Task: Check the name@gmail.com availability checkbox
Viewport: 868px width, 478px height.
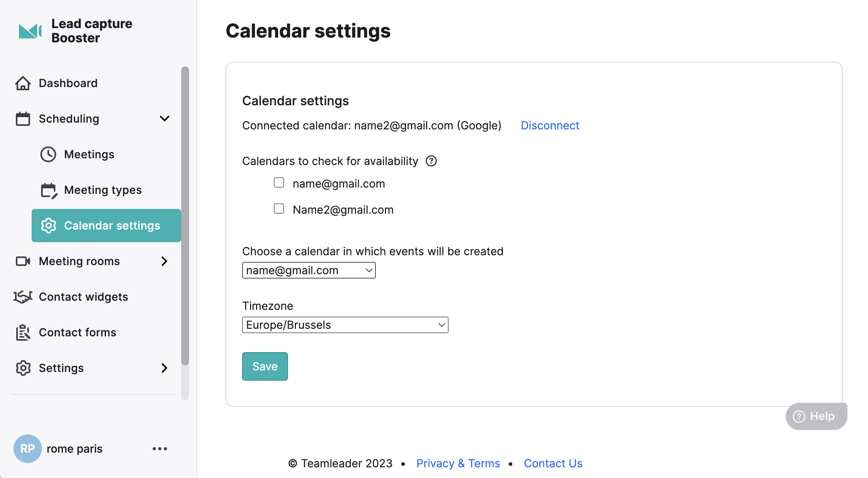Action: coord(279,182)
